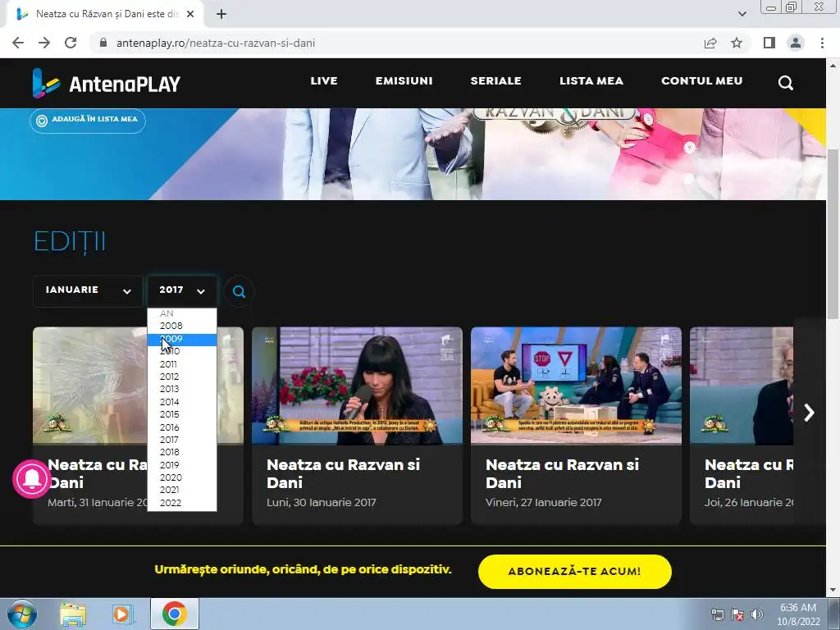Open LISTA MEA page
This screenshot has width=840, height=630.
click(x=591, y=81)
